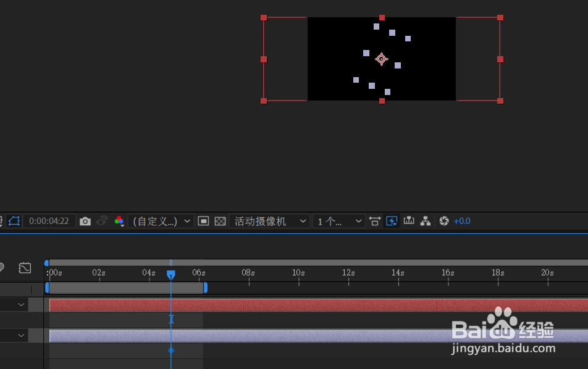This screenshot has width=588, height=369.
Task: Click the I-beam marker under red layer
Action: 171,319
